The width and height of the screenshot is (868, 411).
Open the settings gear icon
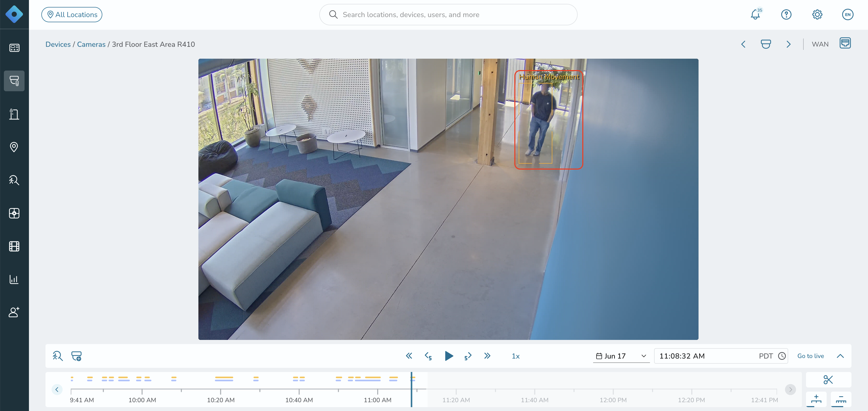pyautogui.click(x=817, y=14)
